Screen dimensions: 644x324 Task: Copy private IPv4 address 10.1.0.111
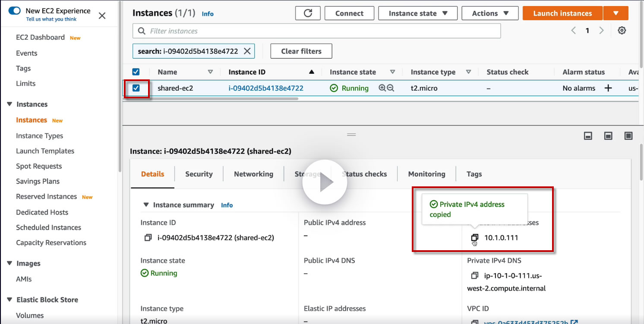pos(475,238)
